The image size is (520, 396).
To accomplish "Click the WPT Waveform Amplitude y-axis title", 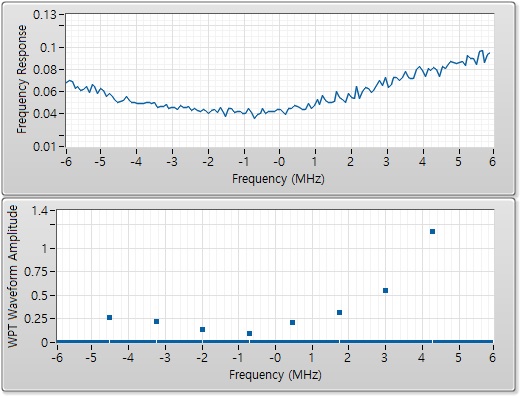I will tap(13, 276).
